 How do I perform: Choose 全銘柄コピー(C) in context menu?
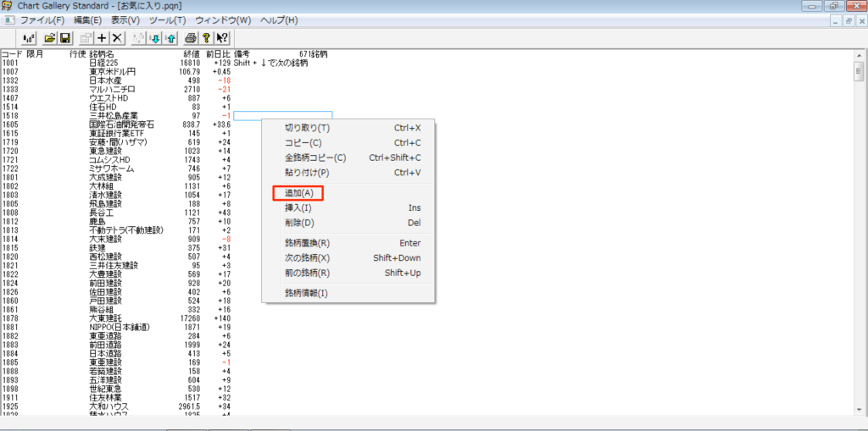pos(348,157)
